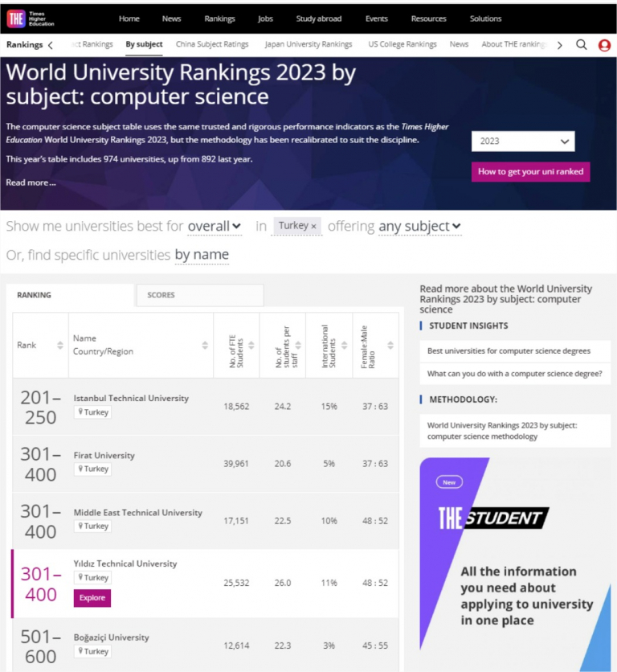
Task: Select the RANKING tab
Action: tap(70, 295)
